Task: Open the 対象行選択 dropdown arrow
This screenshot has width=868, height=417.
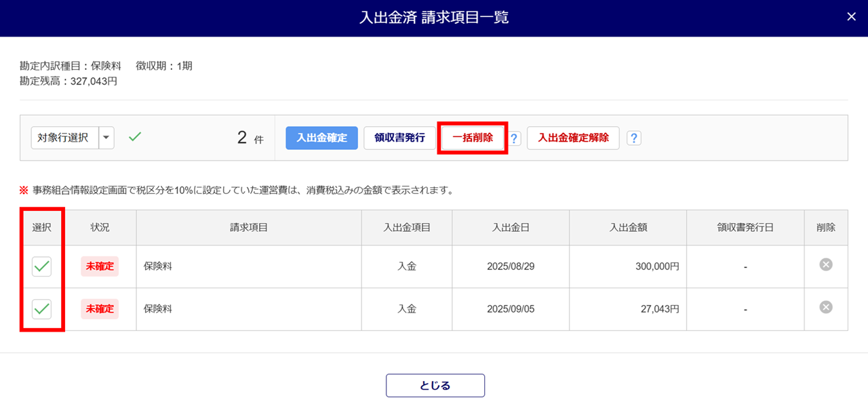Action: [x=106, y=138]
